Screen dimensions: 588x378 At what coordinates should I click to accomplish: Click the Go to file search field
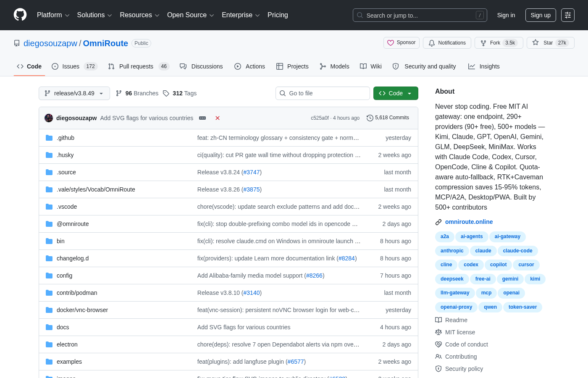(x=323, y=93)
